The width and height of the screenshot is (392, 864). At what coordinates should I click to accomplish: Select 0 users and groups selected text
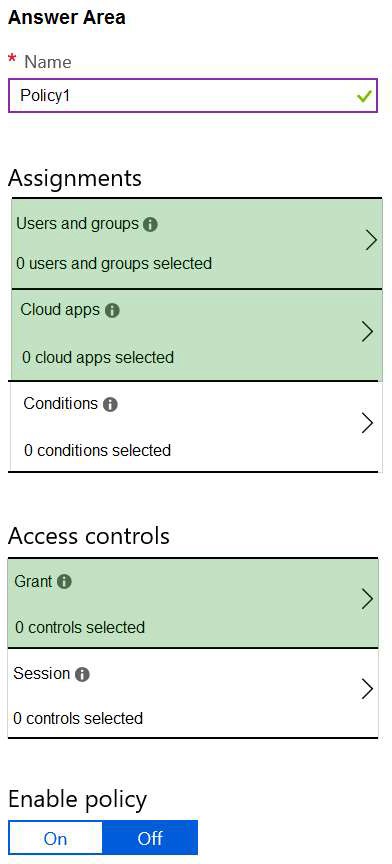pyautogui.click(x=114, y=263)
